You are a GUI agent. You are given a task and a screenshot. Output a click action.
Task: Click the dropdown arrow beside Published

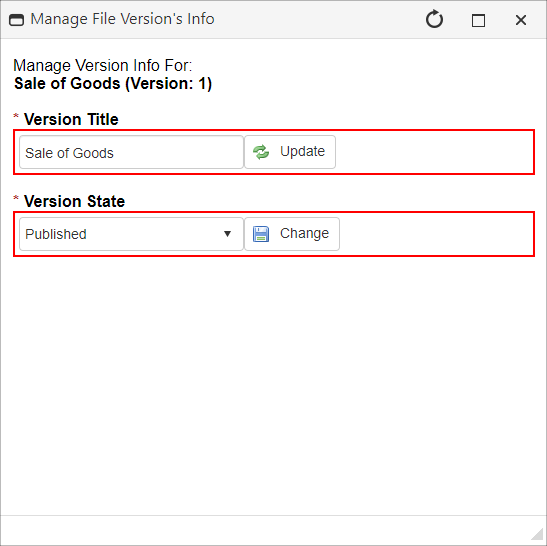point(227,234)
